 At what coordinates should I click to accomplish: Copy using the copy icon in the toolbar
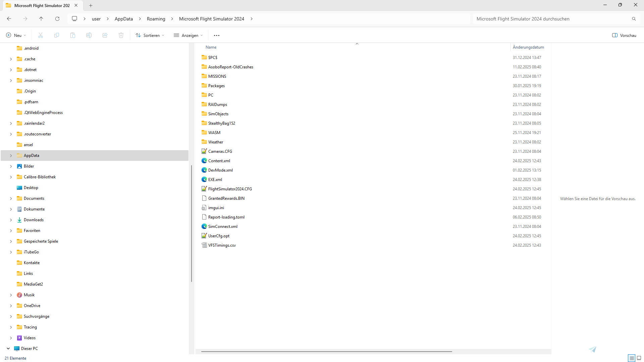click(x=56, y=35)
